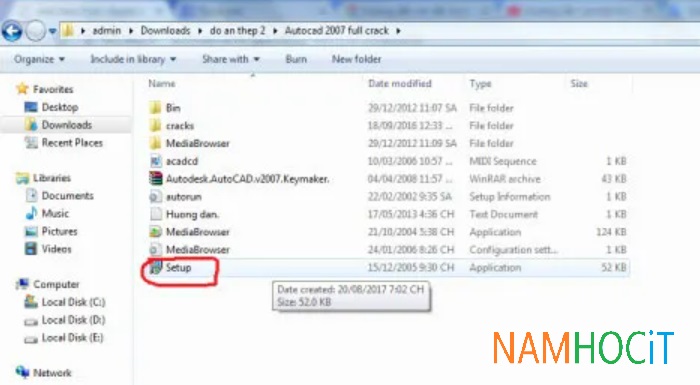Click the Computer icon in the sidebar
This screenshot has height=385, width=700.
[22, 284]
